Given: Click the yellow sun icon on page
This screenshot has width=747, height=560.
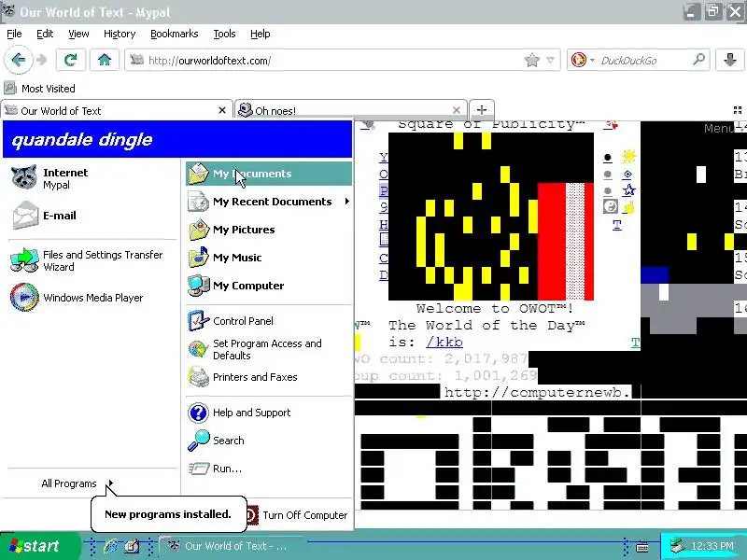Looking at the screenshot, I should pos(628,156).
